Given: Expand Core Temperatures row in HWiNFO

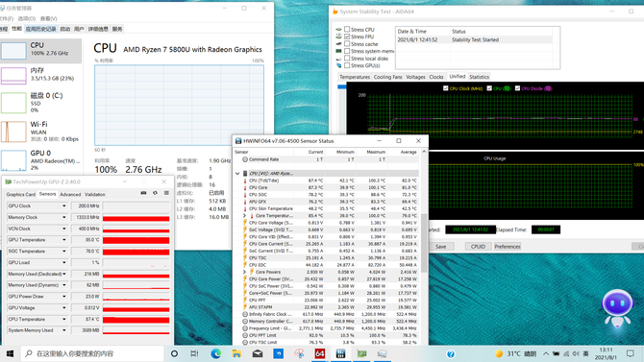Looking at the screenshot, I should coord(245,215).
